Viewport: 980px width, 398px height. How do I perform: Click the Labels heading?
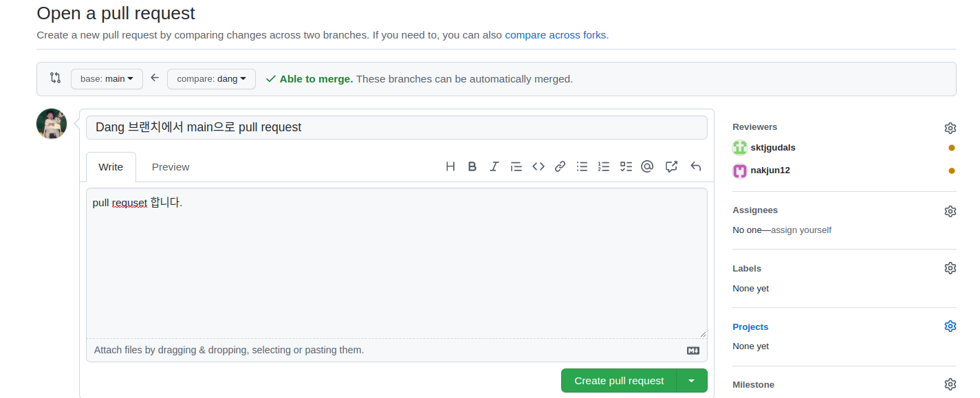pos(747,268)
